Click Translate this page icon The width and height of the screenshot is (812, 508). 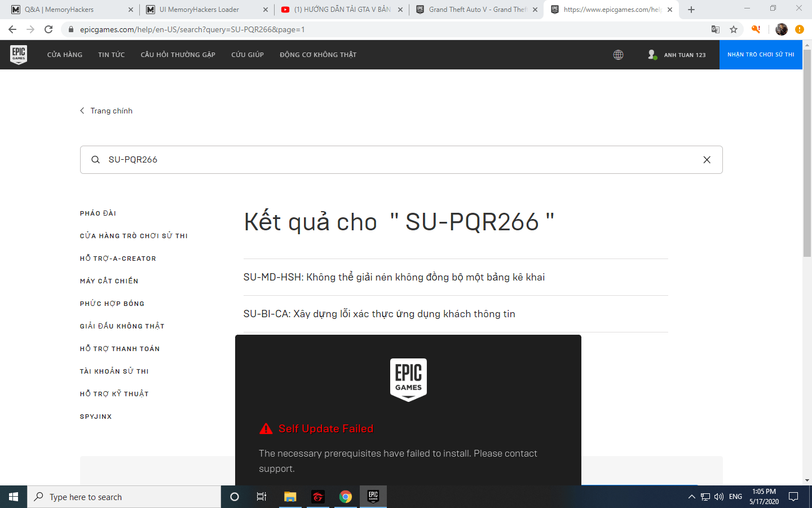pos(715,29)
